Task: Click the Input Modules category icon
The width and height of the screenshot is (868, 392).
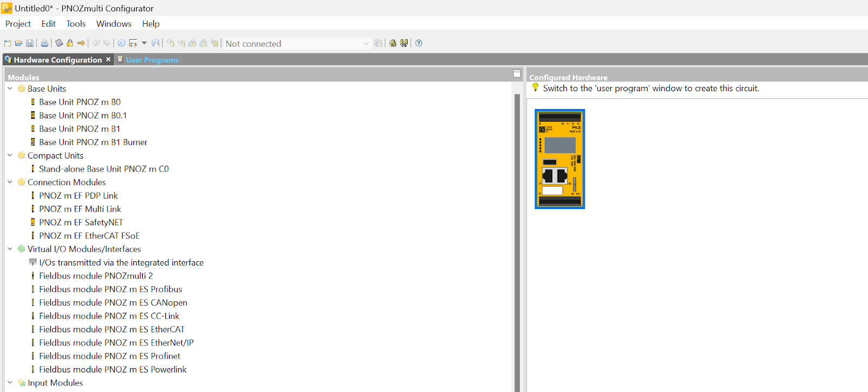Action: (21, 383)
